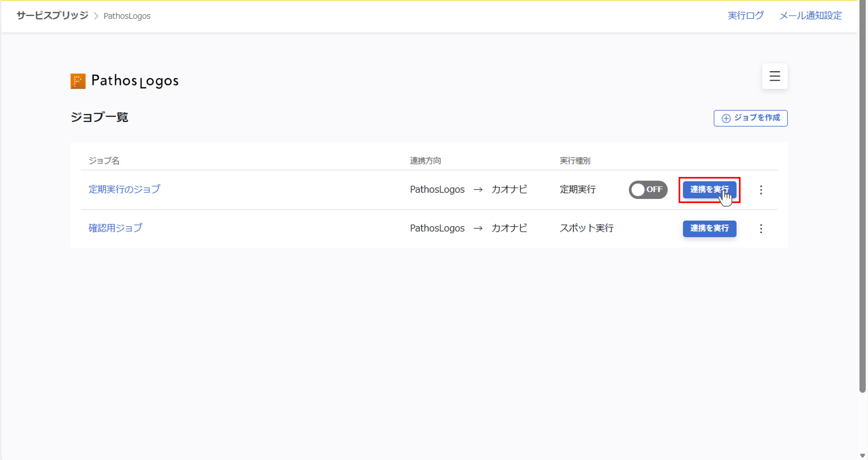Image resolution: width=868 pixels, height=460 pixels.
Task: Open the 定期実行のジョブ link
Action: point(124,189)
